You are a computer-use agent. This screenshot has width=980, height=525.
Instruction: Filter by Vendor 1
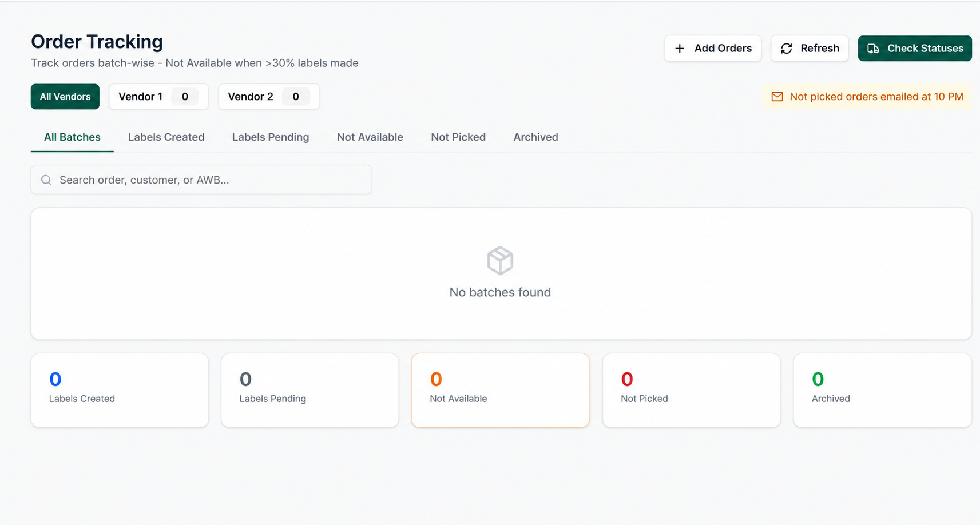pyautogui.click(x=158, y=97)
